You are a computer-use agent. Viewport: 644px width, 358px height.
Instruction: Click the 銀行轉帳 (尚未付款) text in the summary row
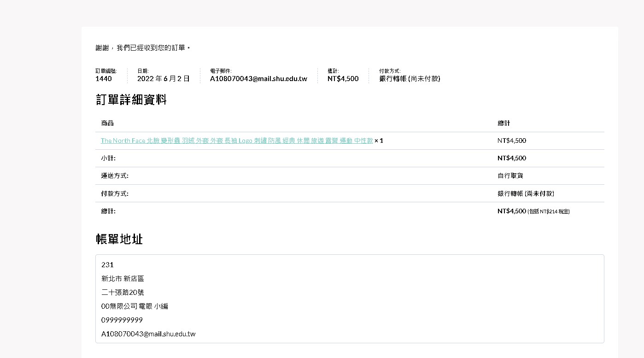[410, 79]
